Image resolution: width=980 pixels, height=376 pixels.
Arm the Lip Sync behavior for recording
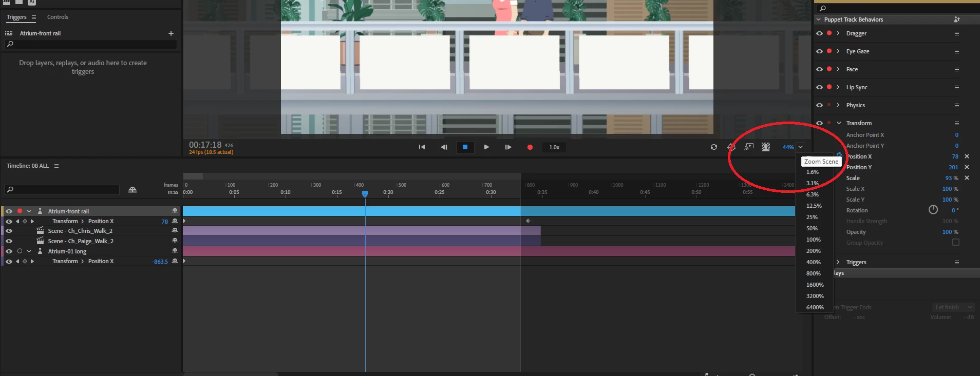(x=829, y=87)
